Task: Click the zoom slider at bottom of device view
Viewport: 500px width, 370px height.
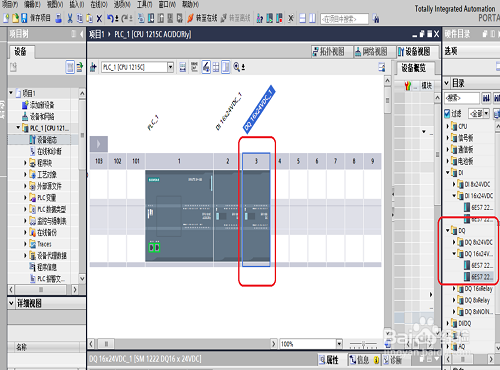Action: [x=363, y=344]
